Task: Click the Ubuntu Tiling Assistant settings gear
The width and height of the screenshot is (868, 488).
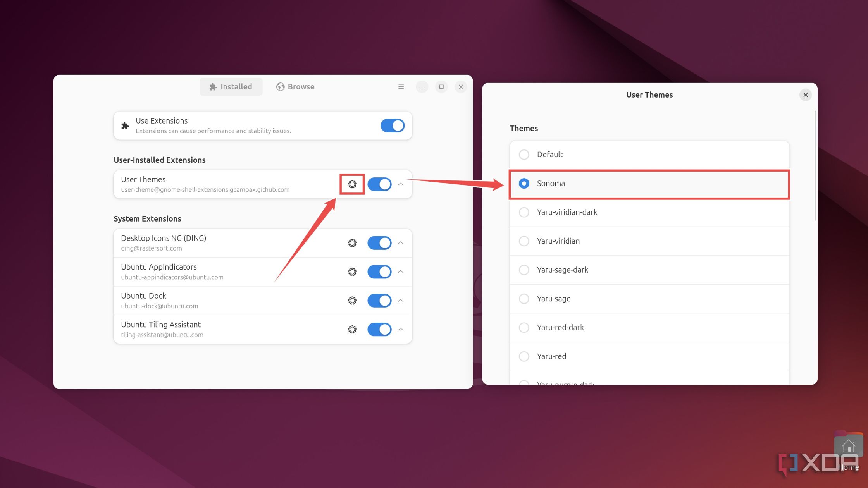Action: tap(352, 329)
